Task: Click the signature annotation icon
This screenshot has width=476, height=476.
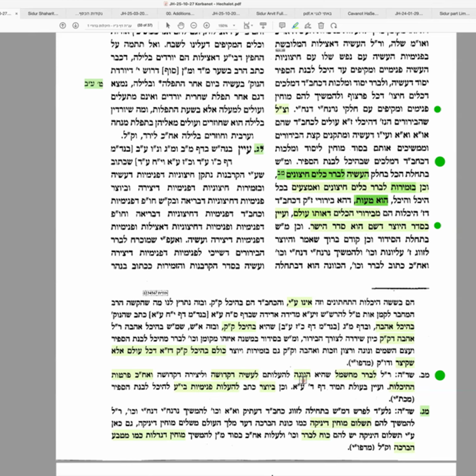Action: click(308, 25)
